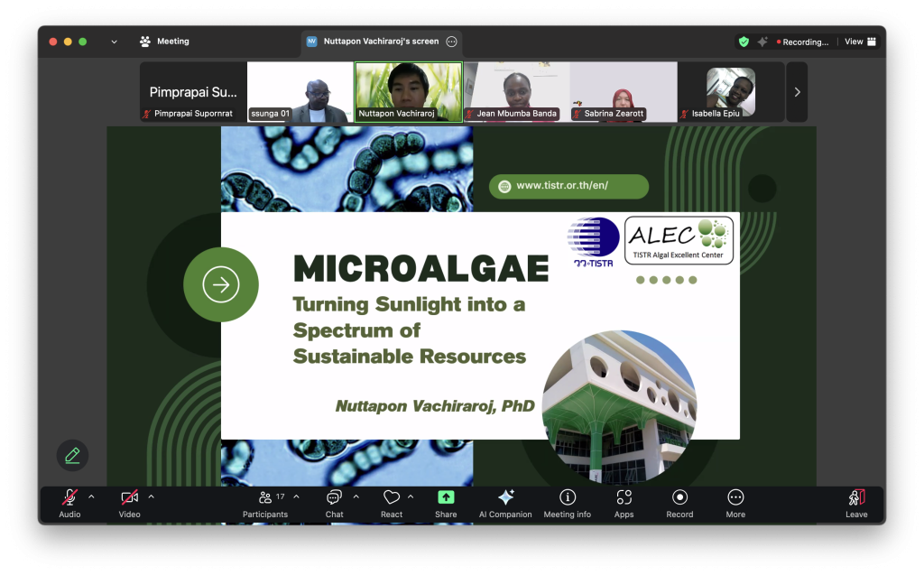The height and width of the screenshot is (575, 924).
Task: Open the Apps icon
Action: click(x=624, y=497)
